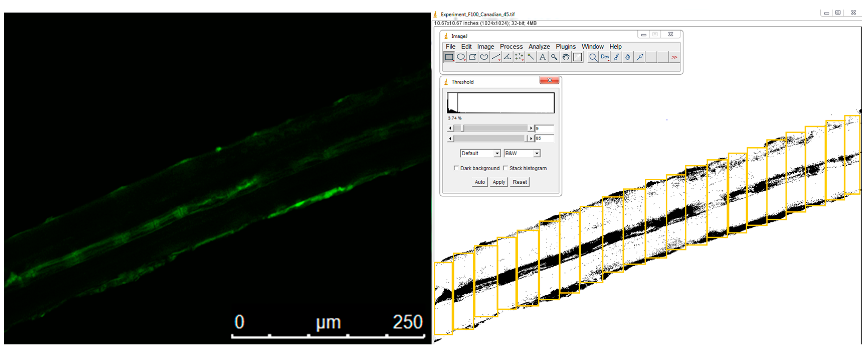Click the maximum threshold value field

pos(544,139)
